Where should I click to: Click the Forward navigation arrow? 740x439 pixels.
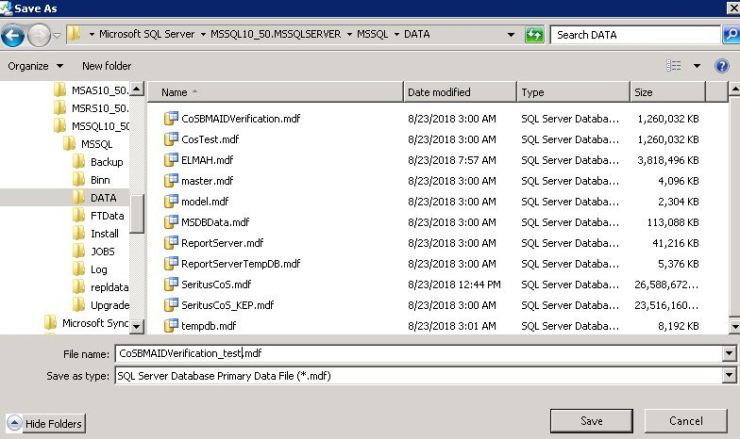click(39, 35)
